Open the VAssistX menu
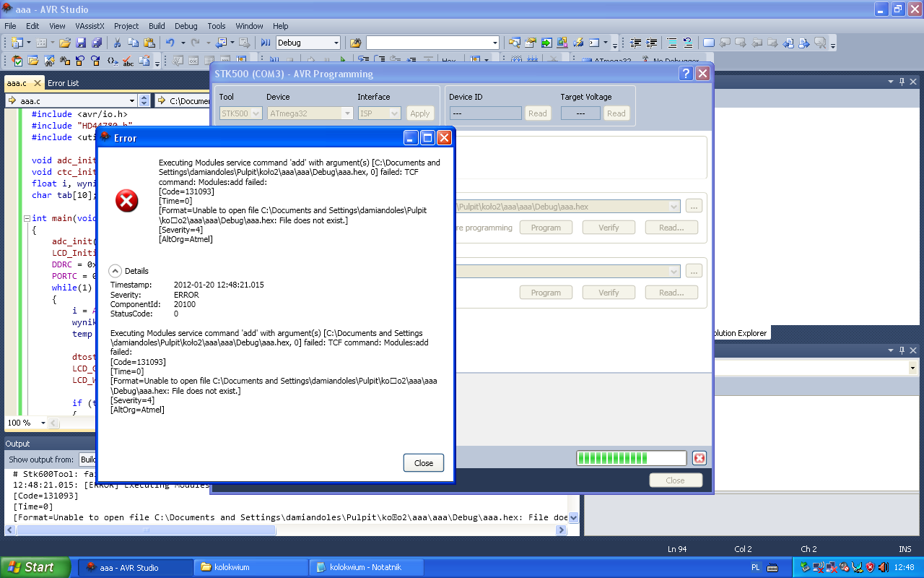Image resolution: width=924 pixels, height=578 pixels. [90, 26]
